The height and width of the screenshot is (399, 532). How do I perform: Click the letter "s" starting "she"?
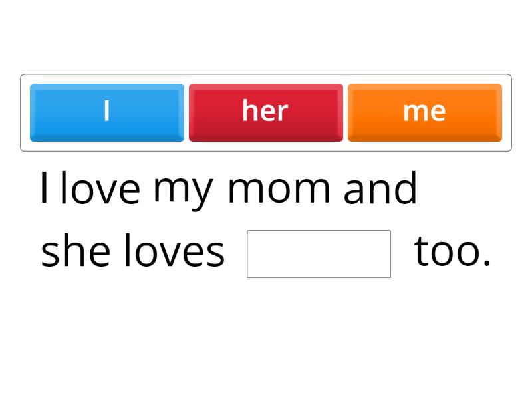49,255
